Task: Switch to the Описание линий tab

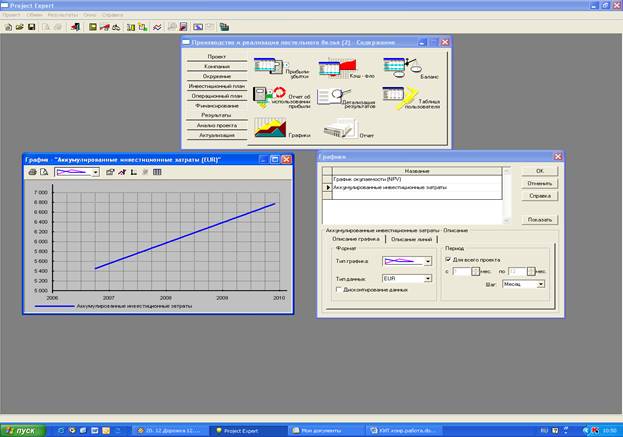Action: coord(412,238)
